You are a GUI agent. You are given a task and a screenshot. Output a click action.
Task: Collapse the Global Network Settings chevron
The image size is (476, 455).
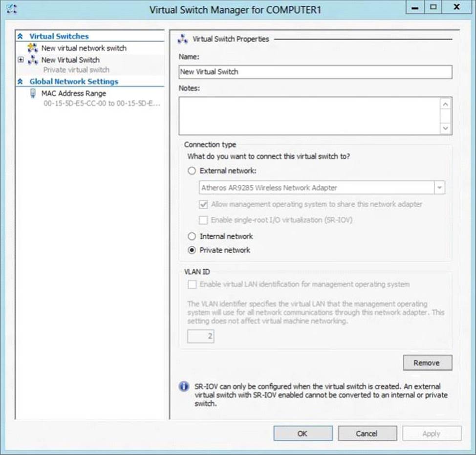pos(21,82)
